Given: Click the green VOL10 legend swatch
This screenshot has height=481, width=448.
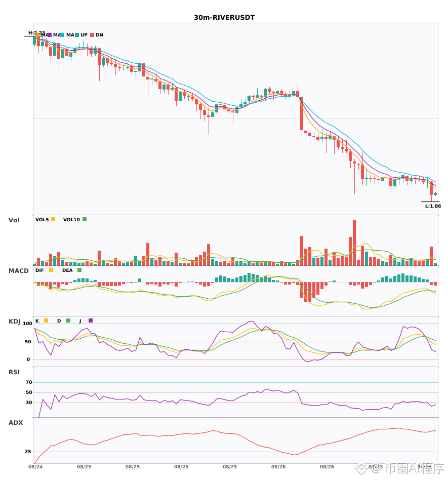Looking at the screenshot, I should coord(85,219).
